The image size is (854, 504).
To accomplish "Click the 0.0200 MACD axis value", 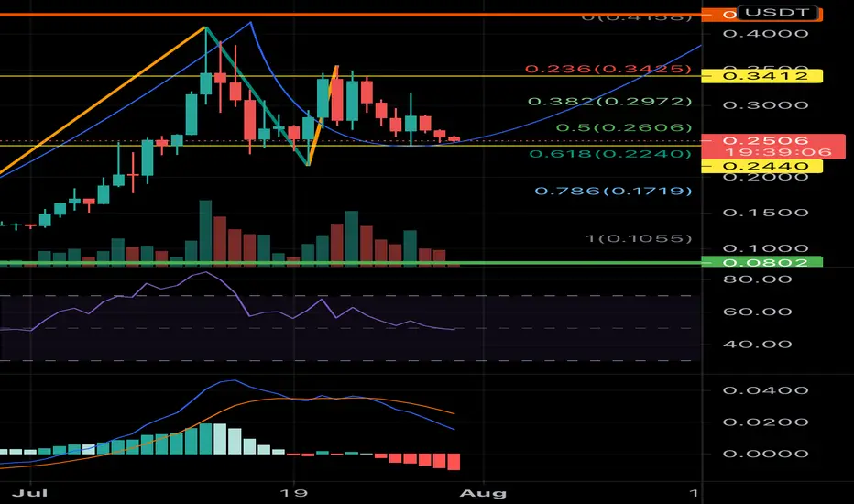I will pyautogui.click(x=765, y=422).
